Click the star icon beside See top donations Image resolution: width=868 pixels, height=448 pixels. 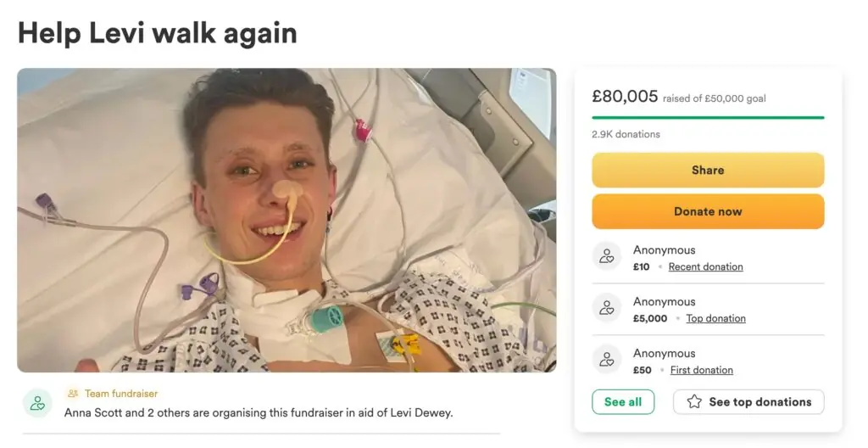point(694,401)
